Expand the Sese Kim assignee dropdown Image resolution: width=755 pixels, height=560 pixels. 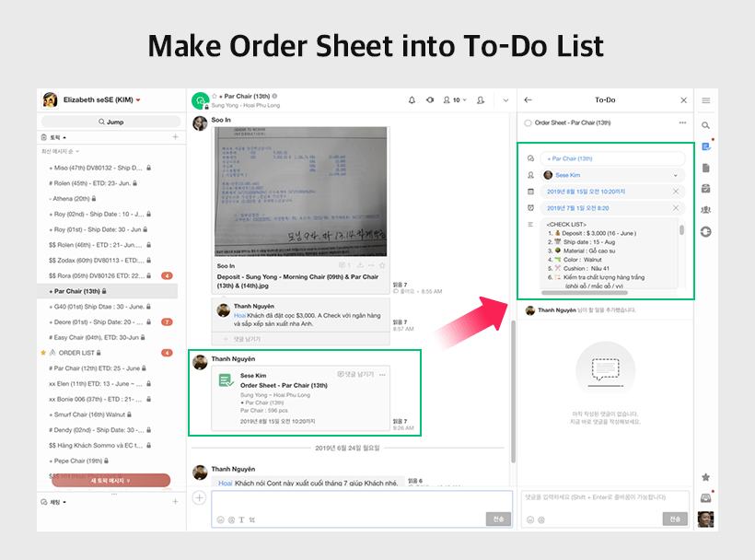click(676, 175)
